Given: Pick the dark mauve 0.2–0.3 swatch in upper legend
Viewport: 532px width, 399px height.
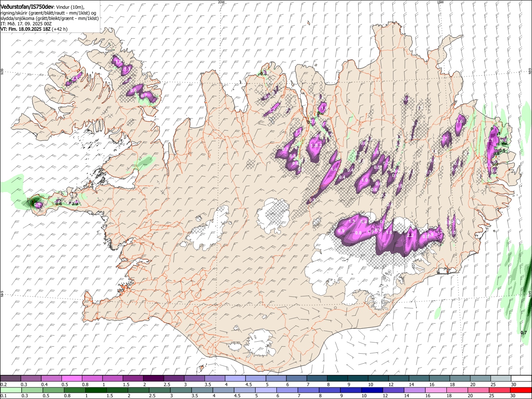Looking at the screenshot, I should [x=11, y=379].
